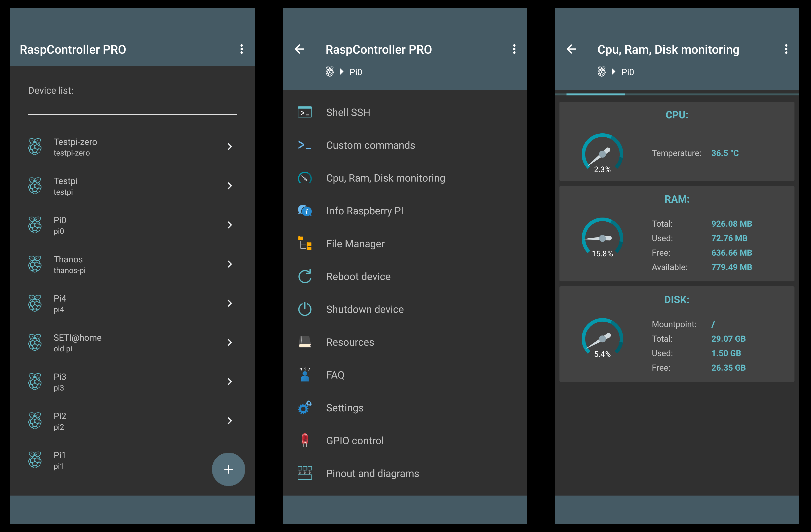This screenshot has width=811, height=532.
Task: Click the Resources book icon
Action: point(305,342)
